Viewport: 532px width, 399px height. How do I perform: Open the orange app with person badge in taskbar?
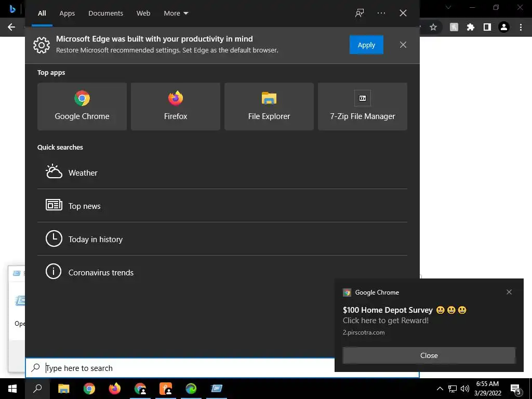click(166, 389)
